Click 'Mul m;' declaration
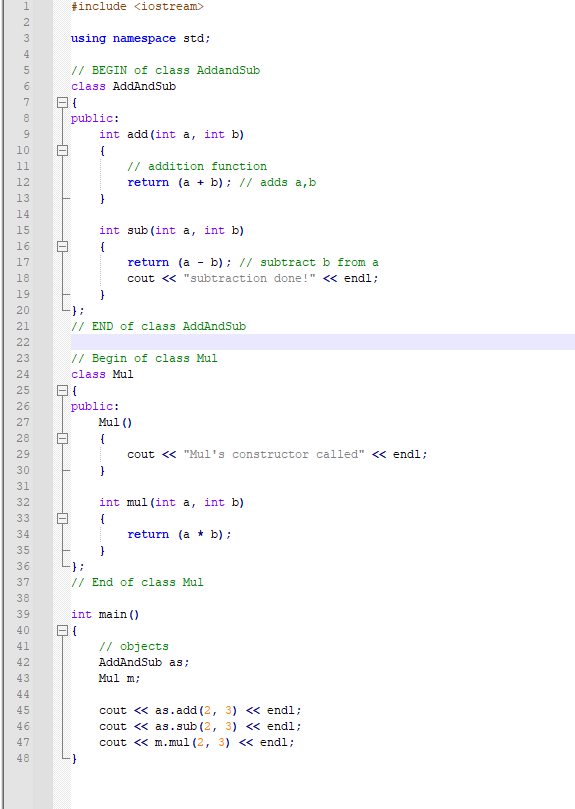 (x=119, y=678)
